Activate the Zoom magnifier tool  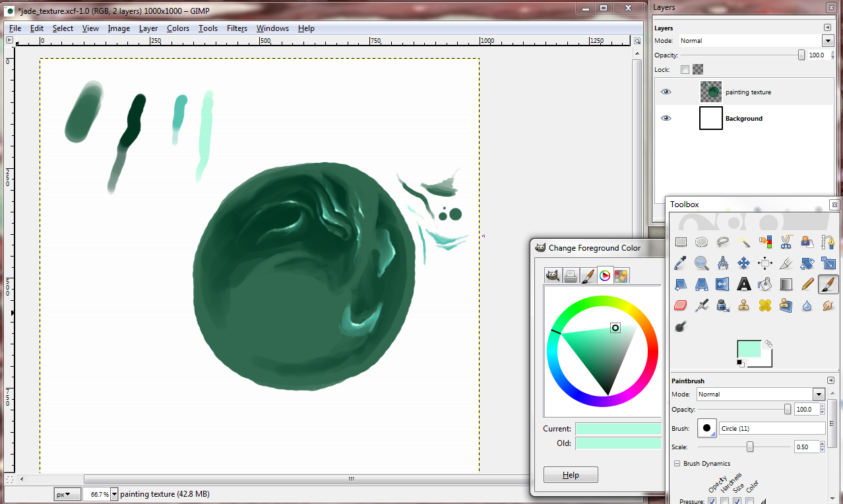pyautogui.click(x=702, y=263)
